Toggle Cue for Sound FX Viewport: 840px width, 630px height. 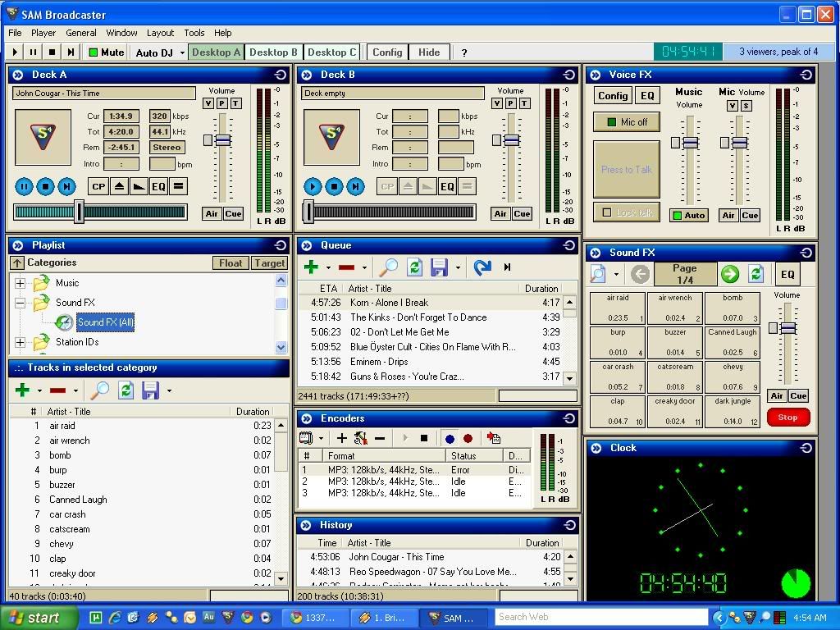[798, 396]
